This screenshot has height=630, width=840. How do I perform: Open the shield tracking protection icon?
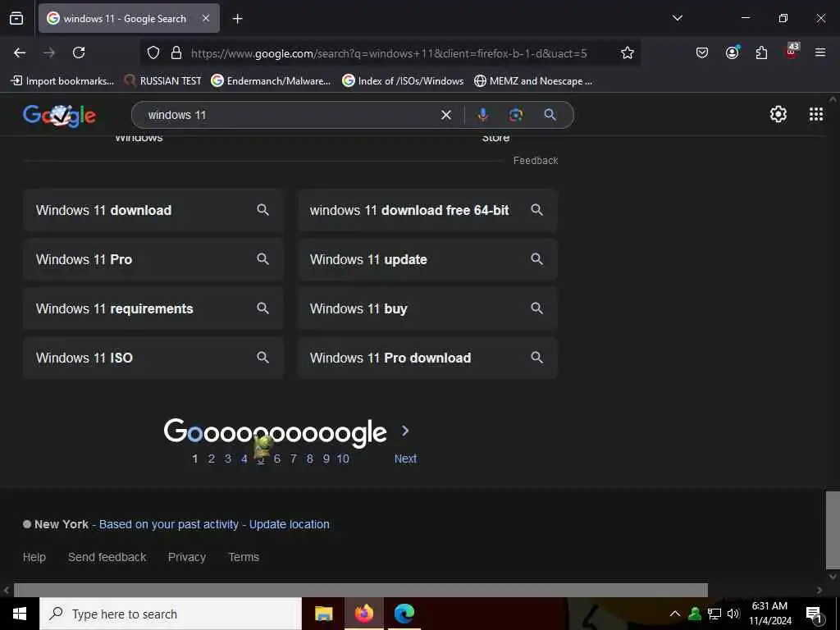click(153, 53)
